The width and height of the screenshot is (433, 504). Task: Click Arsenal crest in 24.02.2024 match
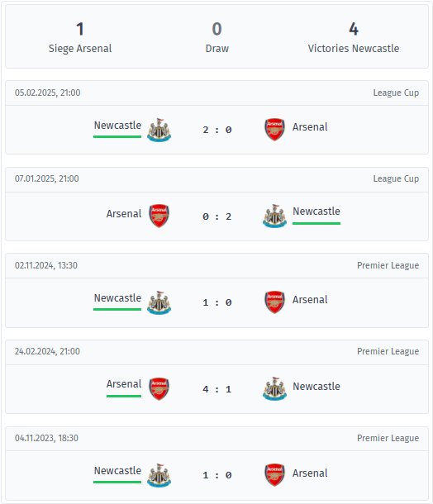pos(159,389)
